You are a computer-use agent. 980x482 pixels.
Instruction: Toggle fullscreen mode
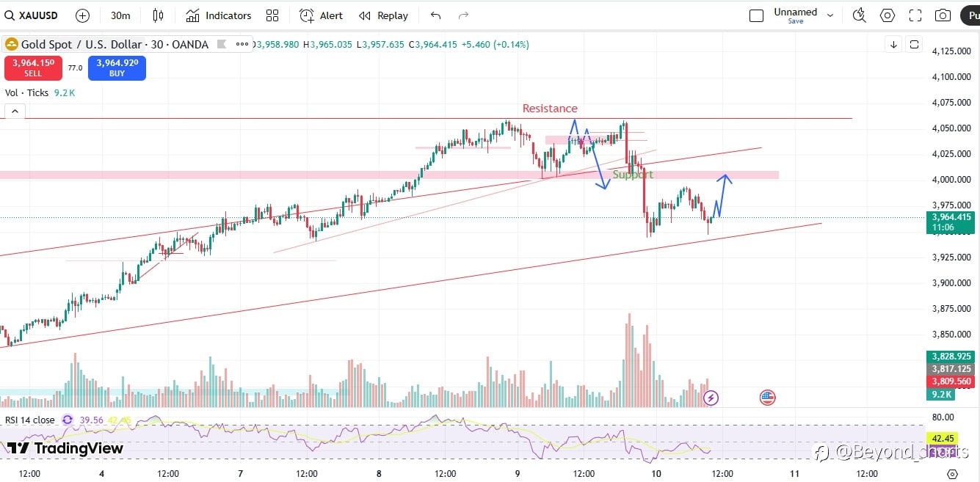915,15
